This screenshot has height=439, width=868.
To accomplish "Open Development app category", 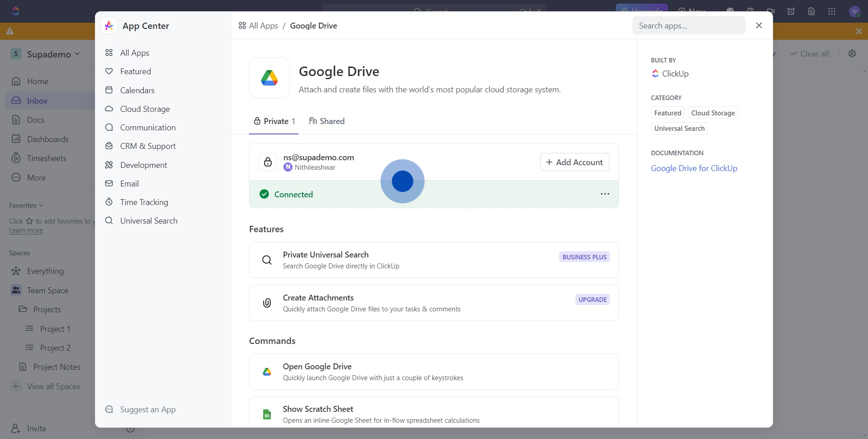I will 143,165.
